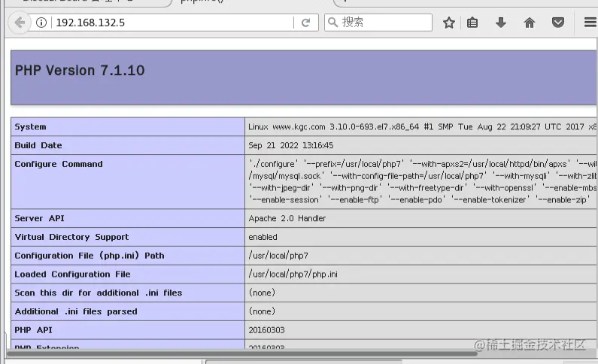
Task: Select the enabled value
Action: 263,237
